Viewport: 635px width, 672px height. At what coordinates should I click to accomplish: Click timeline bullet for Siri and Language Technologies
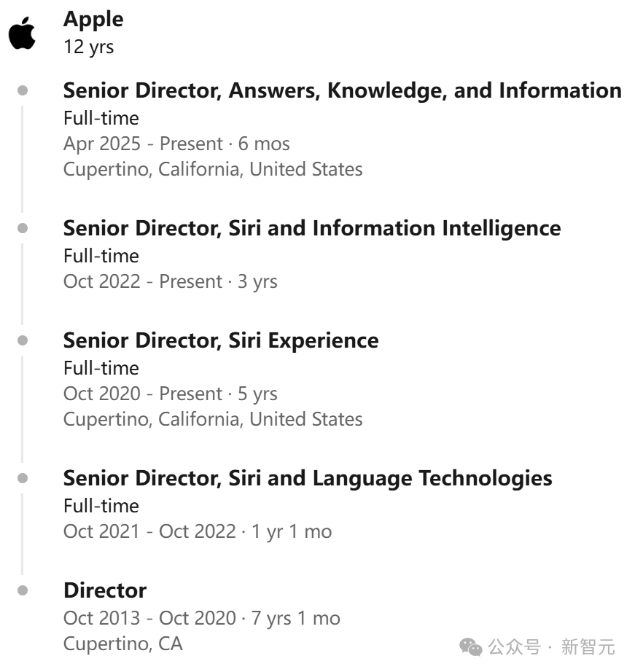[23, 478]
